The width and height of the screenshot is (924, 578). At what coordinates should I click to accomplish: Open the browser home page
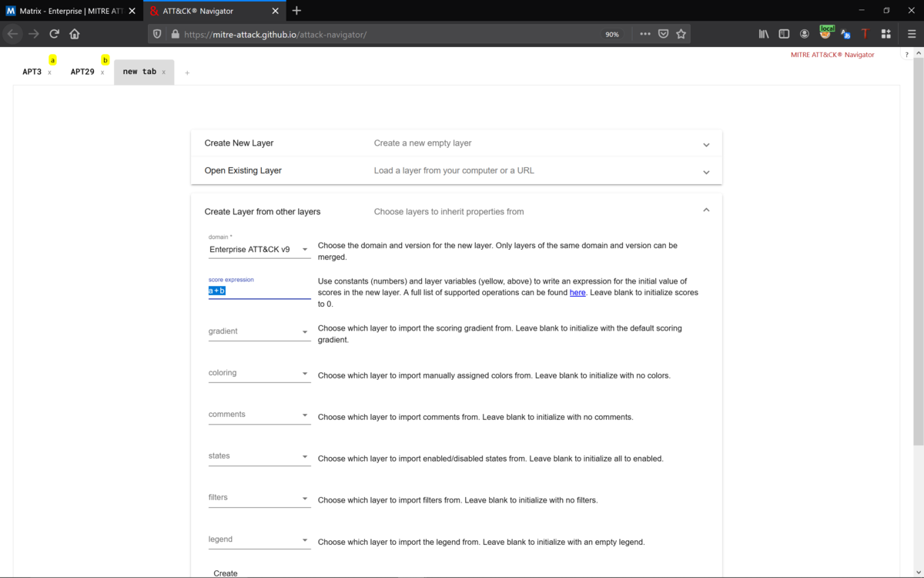75,34
